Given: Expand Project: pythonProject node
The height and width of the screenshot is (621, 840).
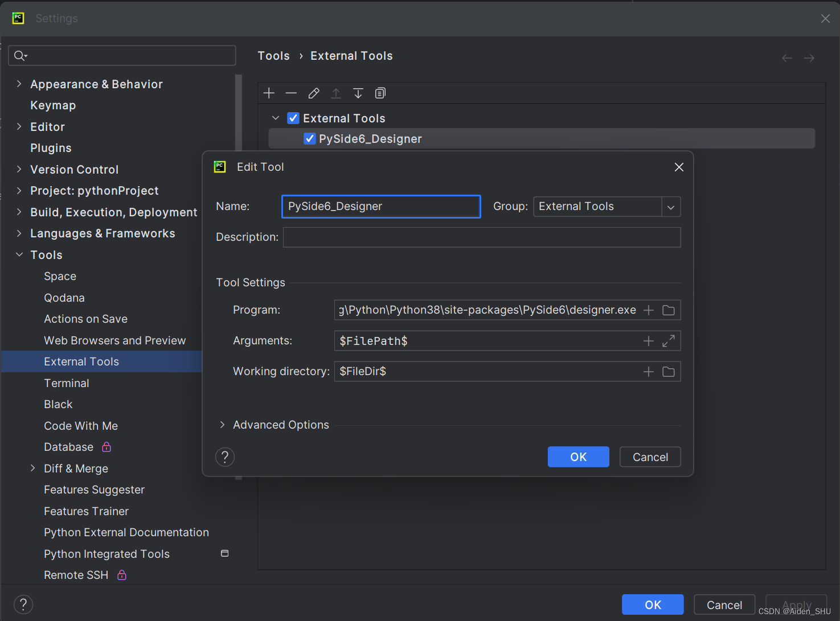Looking at the screenshot, I should (19, 191).
